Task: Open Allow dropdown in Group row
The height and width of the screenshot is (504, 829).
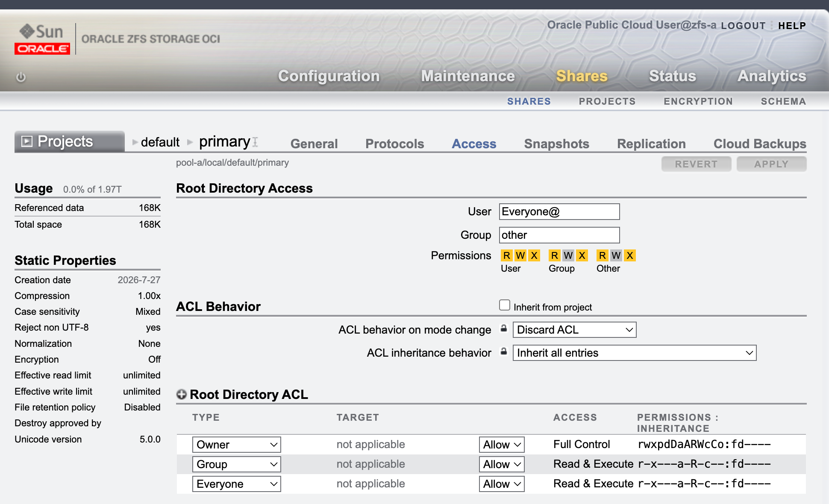Action: point(502,464)
